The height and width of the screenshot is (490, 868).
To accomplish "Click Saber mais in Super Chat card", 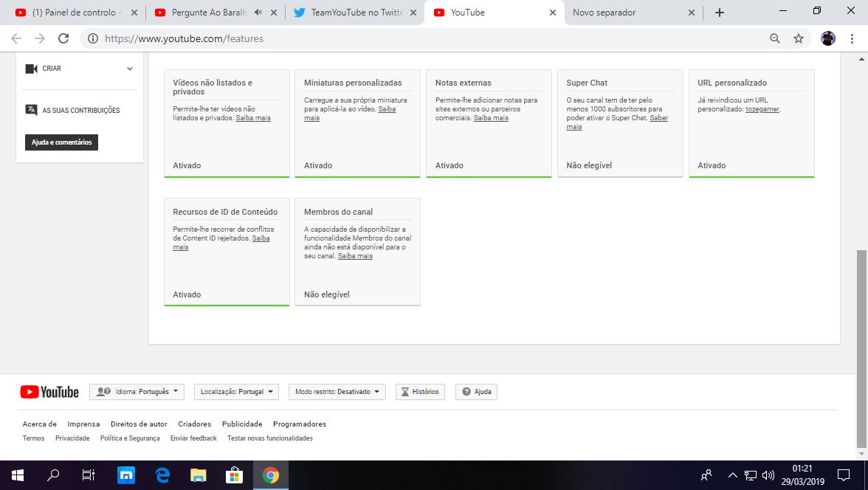I will (x=658, y=118).
